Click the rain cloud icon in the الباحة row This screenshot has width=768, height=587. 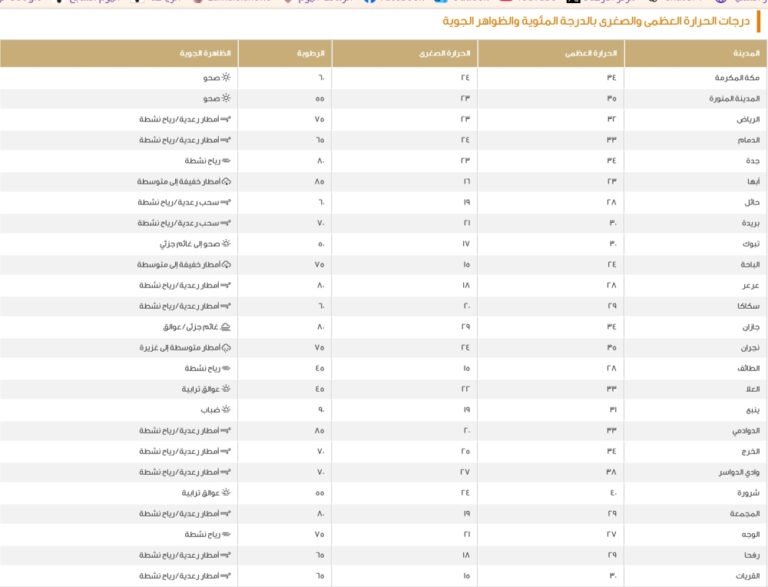tap(226, 265)
